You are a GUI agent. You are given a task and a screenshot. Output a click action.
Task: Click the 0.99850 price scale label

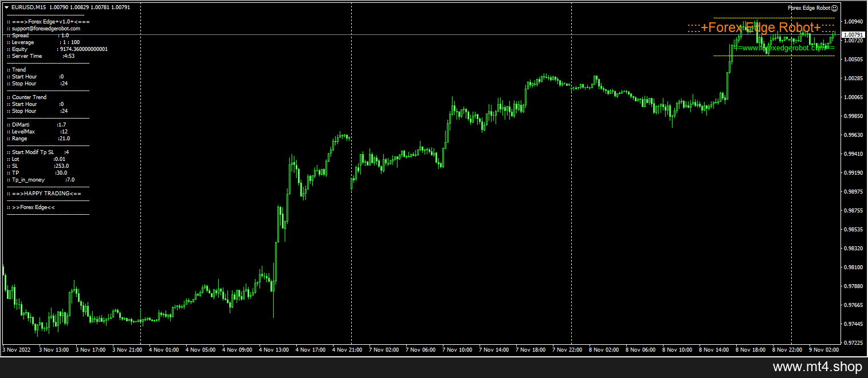pos(854,116)
